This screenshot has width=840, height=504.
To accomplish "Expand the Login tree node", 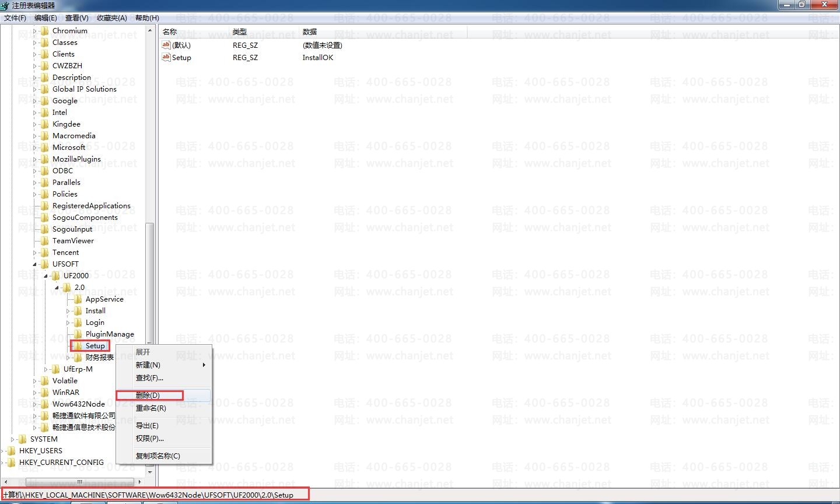I will point(68,323).
